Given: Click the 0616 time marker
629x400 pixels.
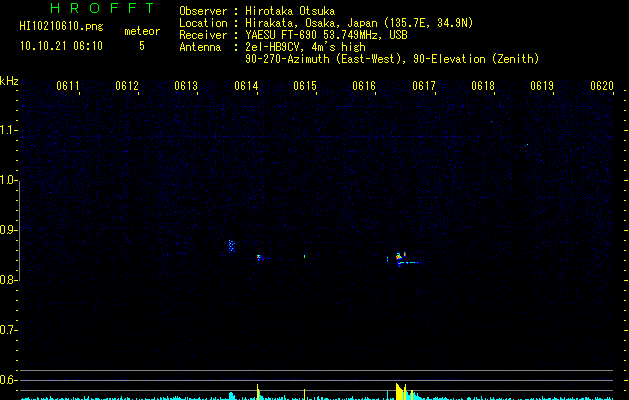Looking at the screenshot, I should (x=364, y=86).
